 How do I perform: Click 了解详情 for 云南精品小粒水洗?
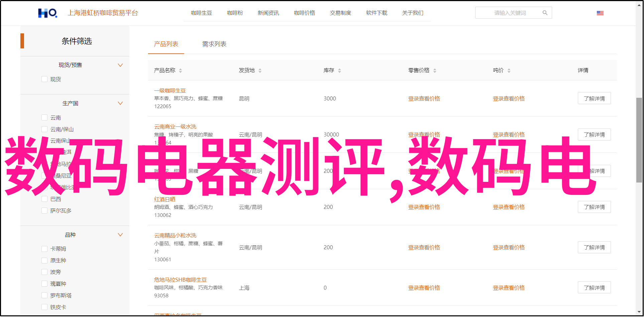594,247
